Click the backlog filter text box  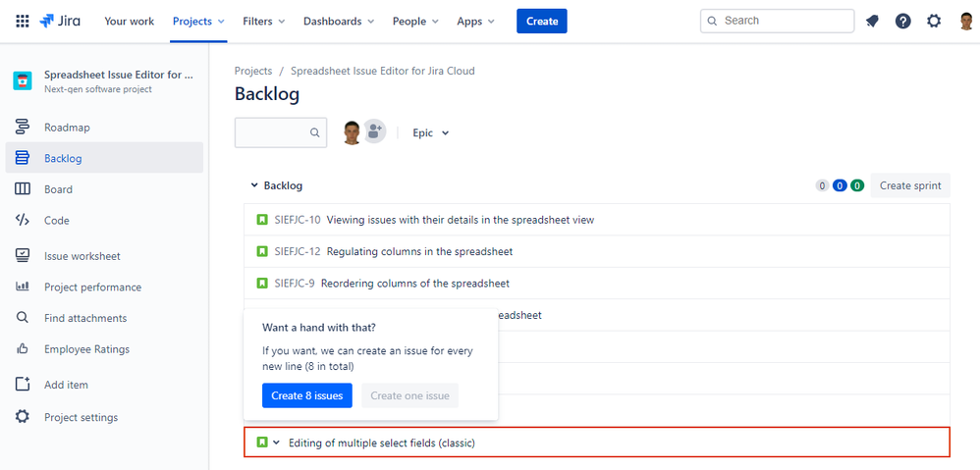click(281, 132)
